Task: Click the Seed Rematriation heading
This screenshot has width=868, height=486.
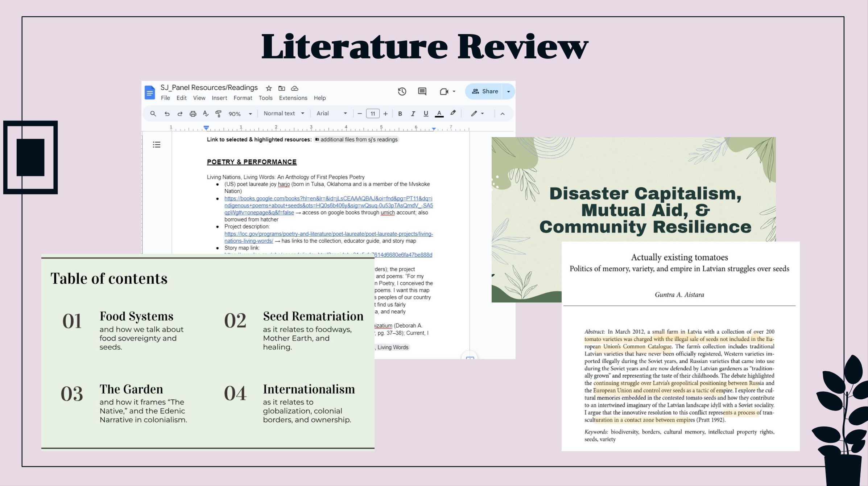Action: click(313, 316)
